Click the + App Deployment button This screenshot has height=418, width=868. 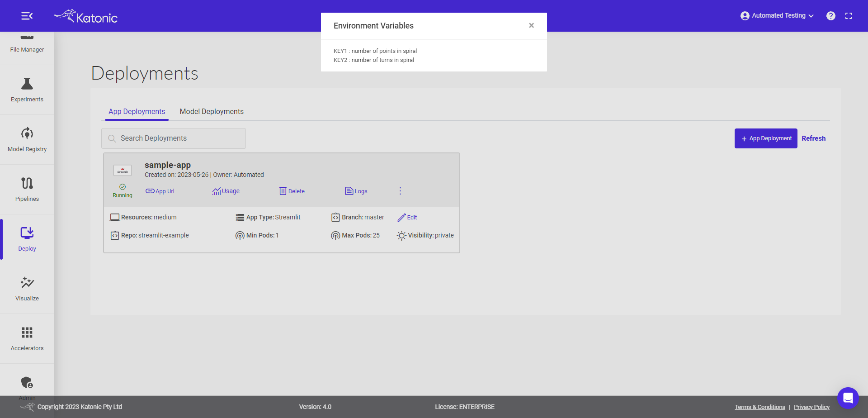[766, 138]
